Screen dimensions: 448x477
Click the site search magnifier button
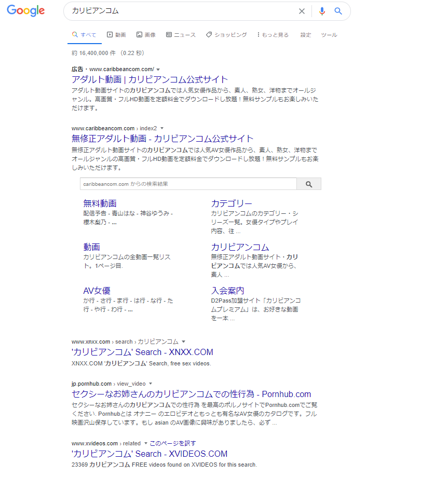click(308, 184)
